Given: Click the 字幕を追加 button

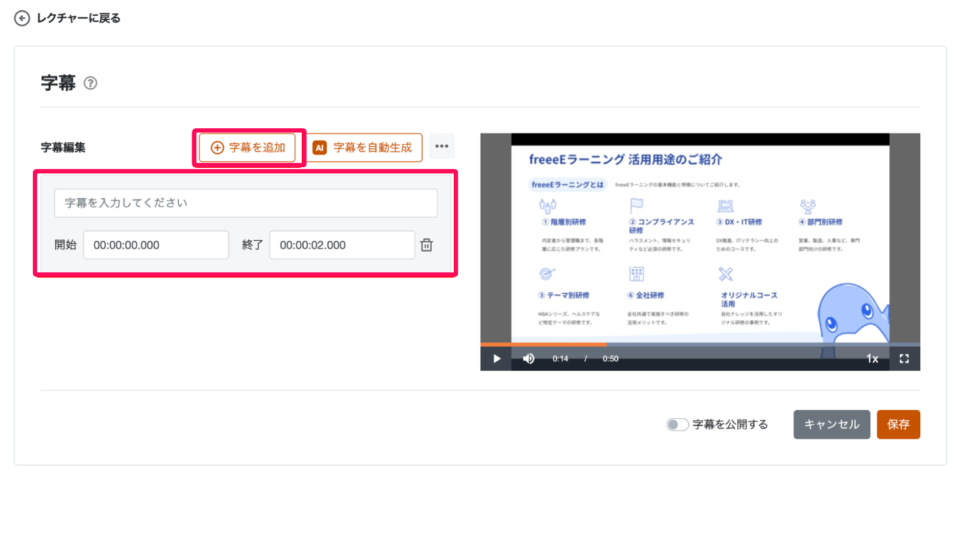Looking at the screenshot, I should click(248, 148).
